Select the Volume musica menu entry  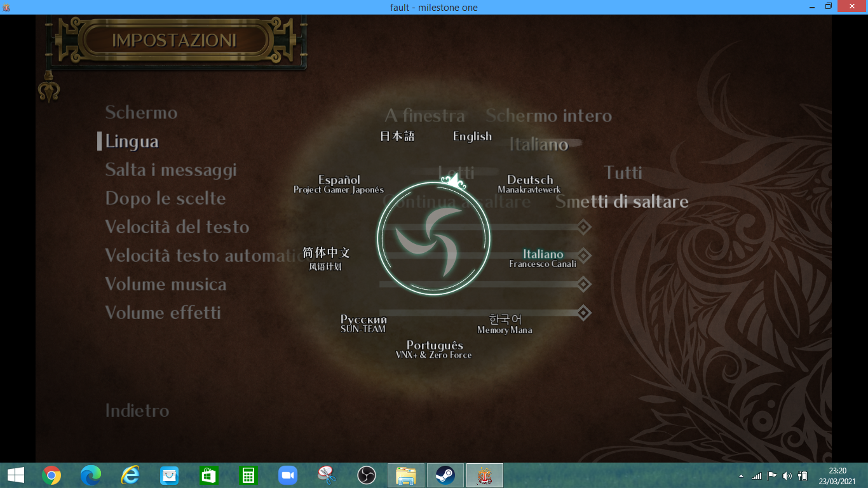[166, 284]
